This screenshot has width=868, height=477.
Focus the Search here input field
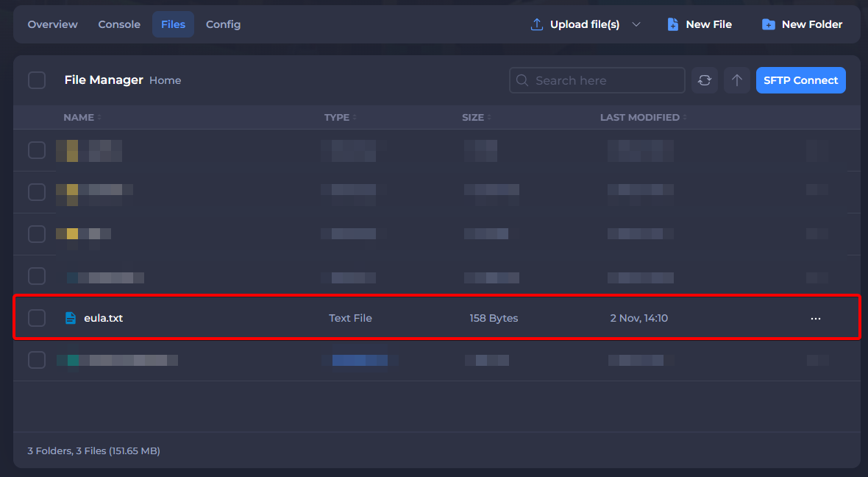coord(605,80)
